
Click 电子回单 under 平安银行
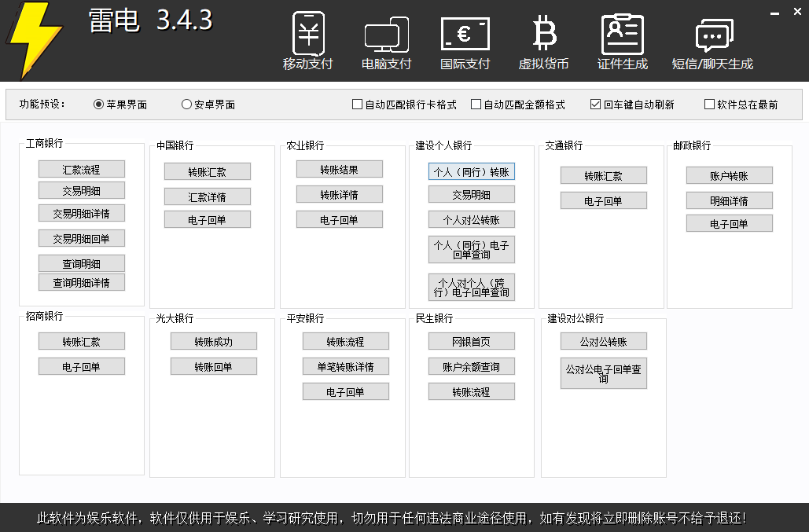tap(346, 392)
